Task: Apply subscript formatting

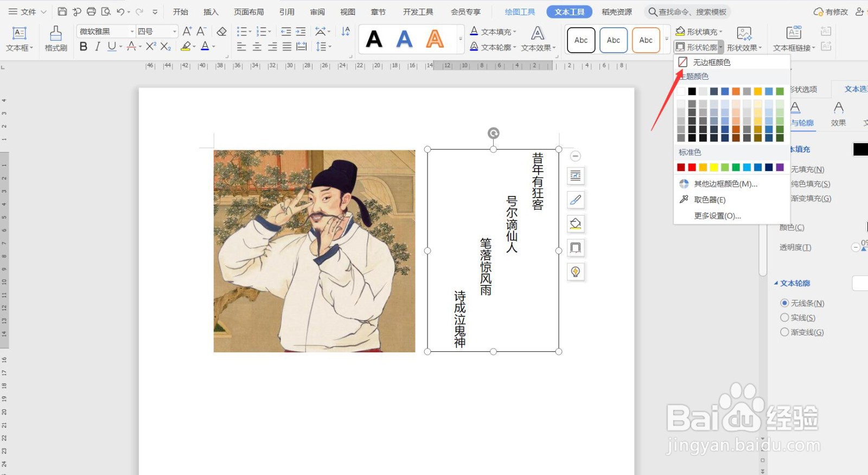Action: [165, 47]
